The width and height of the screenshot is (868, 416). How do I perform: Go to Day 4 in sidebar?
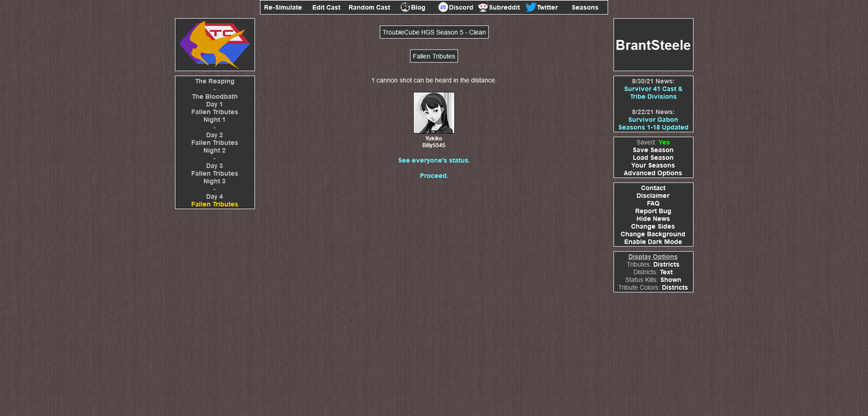[x=215, y=197]
